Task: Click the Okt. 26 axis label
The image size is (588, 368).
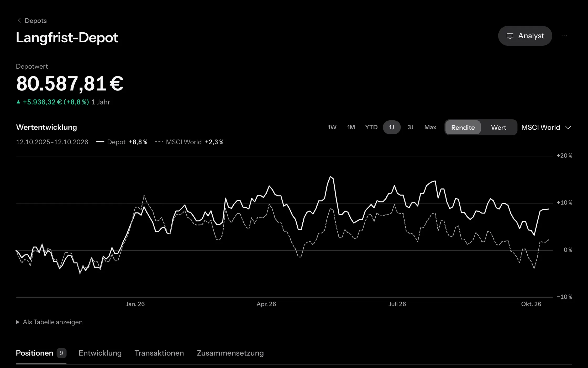Action: click(x=531, y=304)
